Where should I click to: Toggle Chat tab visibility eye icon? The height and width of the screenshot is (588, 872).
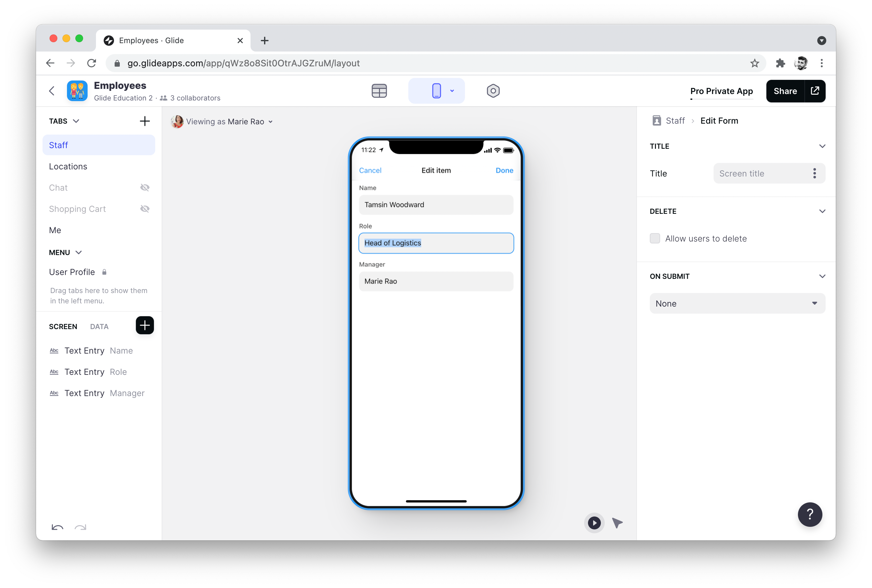click(145, 187)
